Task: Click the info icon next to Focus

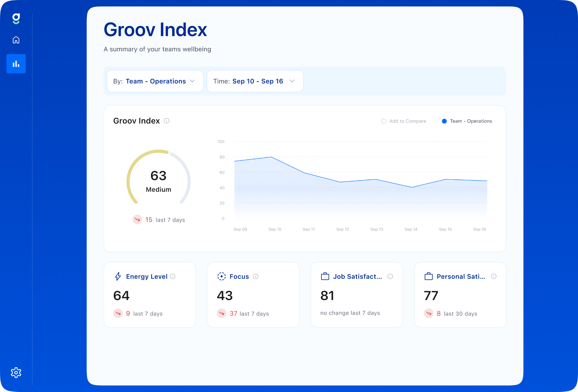Action: (x=256, y=276)
